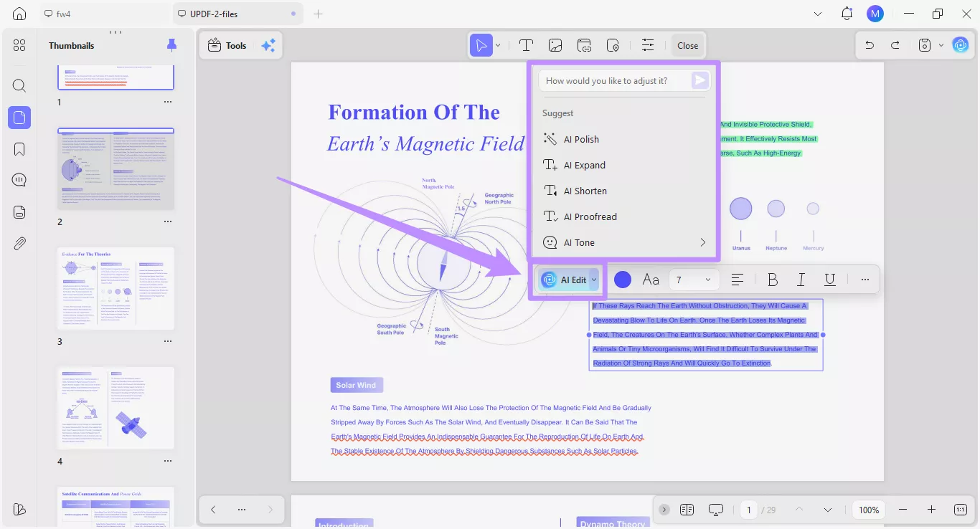
Task: Open options for thumbnail page 2
Action: (168, 221)
